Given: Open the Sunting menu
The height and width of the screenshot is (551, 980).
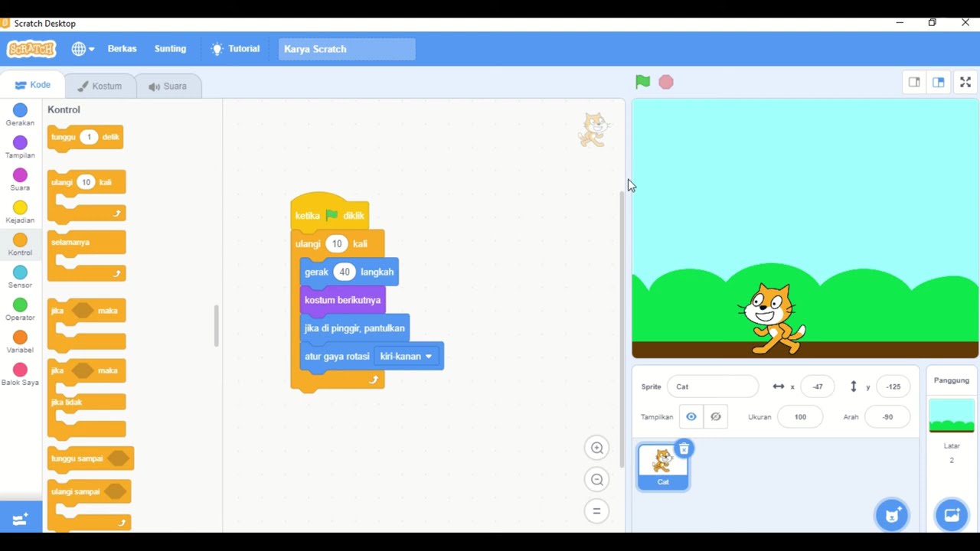Looking at the screenshot, I should click(170, 49).
